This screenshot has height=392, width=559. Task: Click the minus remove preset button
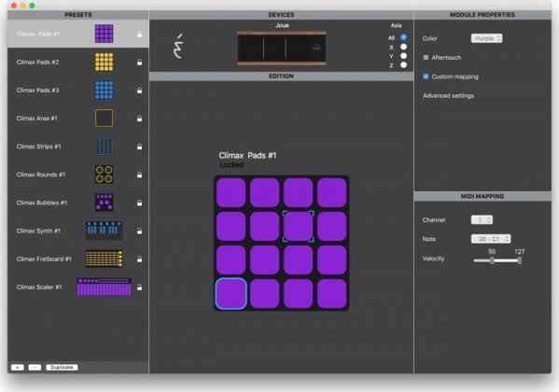pyautogui.click(x=35, y=368)
